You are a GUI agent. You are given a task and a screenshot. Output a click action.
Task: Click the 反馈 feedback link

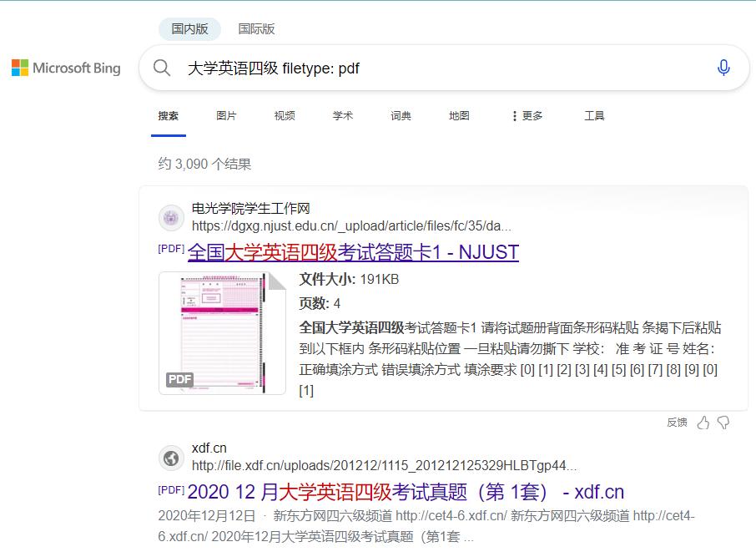tap(677, 423)
